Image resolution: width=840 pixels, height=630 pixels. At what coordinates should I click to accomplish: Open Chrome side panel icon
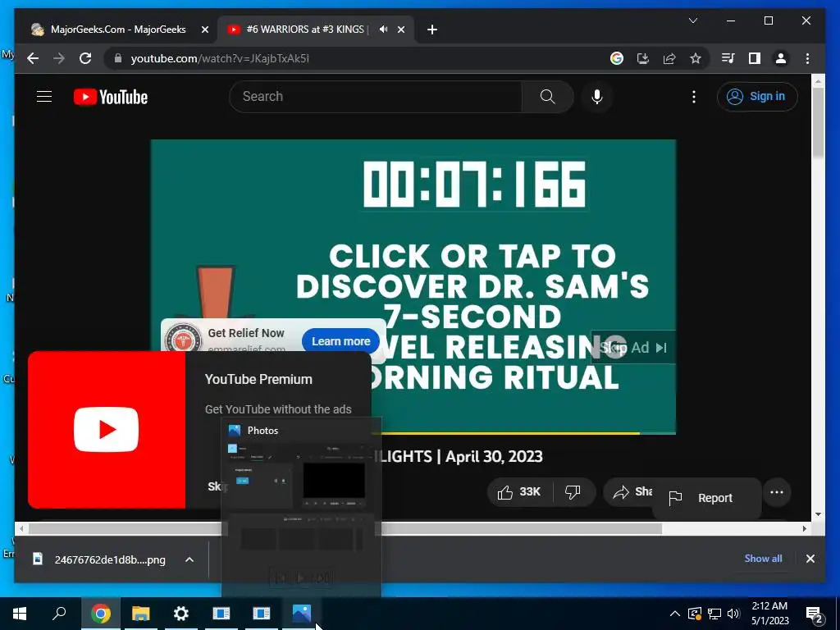click(x=755, y=58)
